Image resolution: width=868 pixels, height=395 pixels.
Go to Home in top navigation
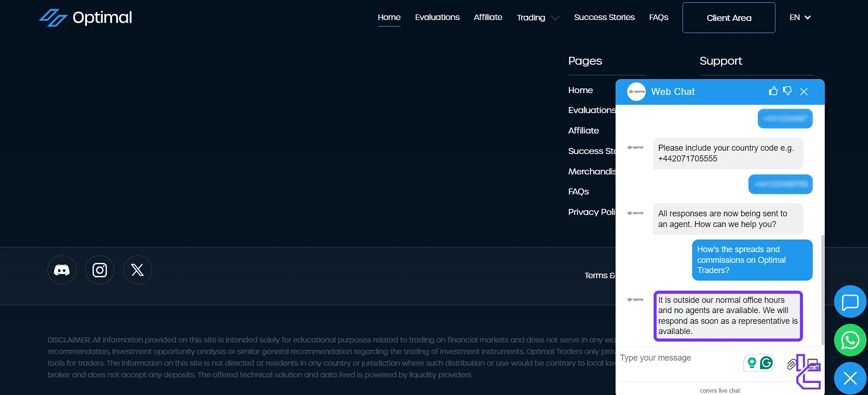click(x=389, y=17)
